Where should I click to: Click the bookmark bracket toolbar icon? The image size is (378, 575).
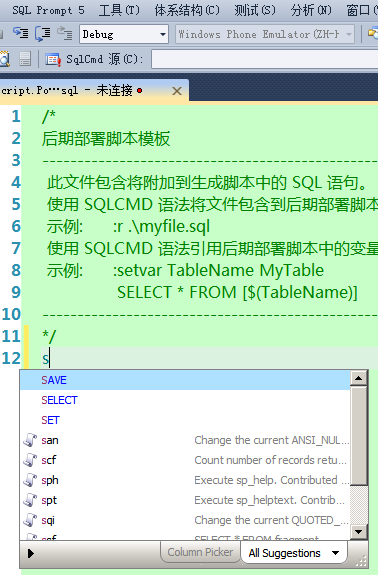(x=43, y=34)
